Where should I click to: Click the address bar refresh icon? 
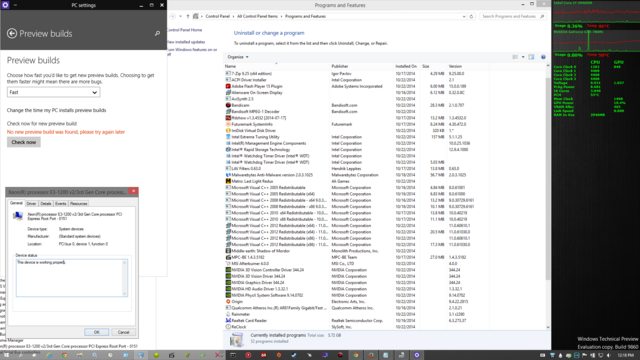471,16
